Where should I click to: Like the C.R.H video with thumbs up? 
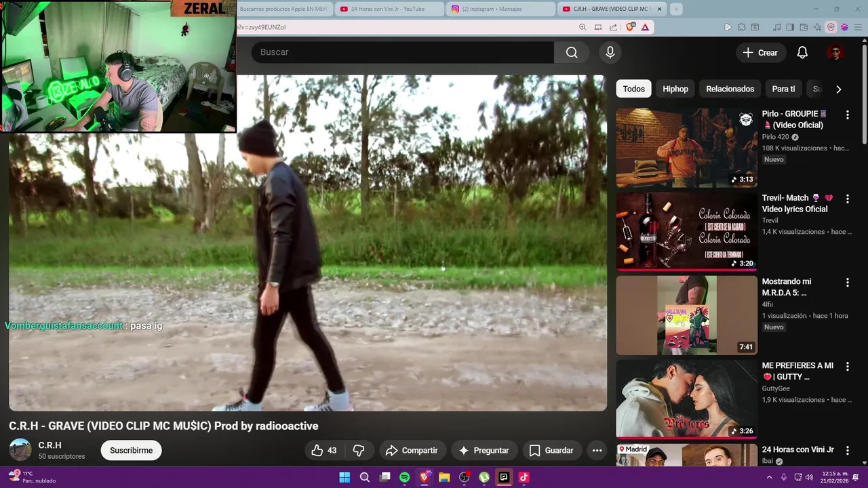[324, 450]
